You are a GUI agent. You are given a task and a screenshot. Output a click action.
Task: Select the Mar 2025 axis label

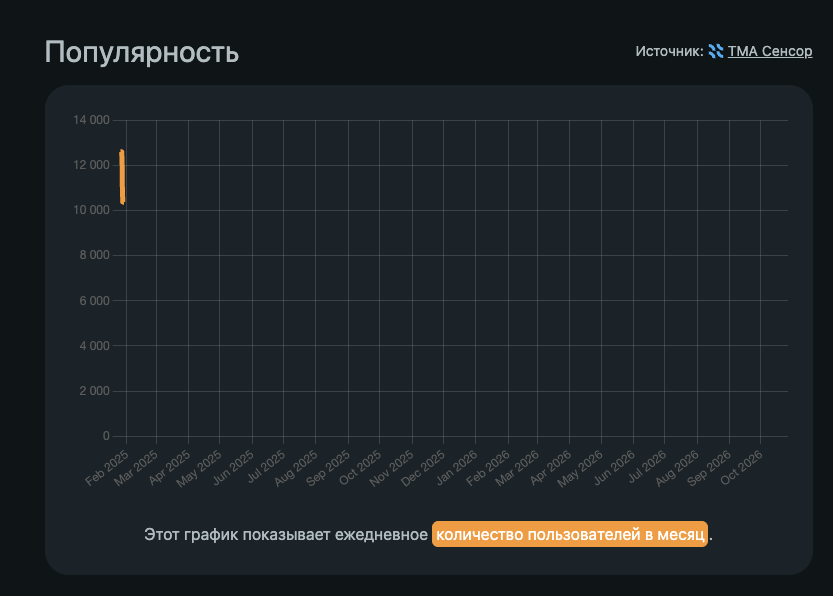[136, 468]
